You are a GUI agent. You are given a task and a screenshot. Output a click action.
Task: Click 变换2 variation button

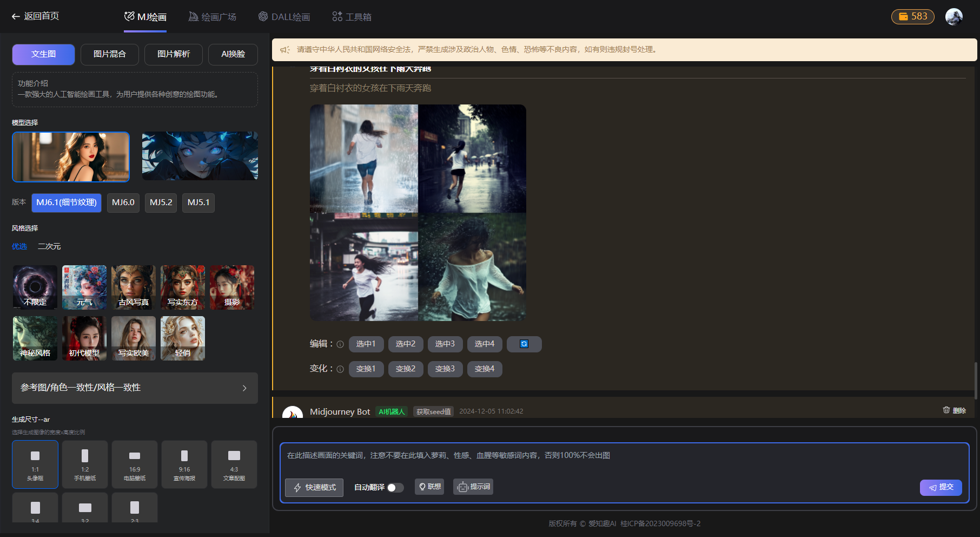406,369
